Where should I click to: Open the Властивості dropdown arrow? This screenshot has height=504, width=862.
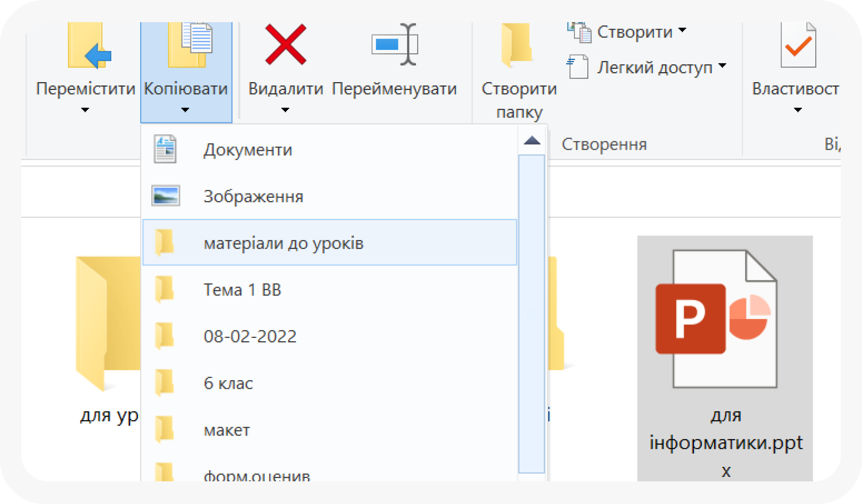coord(798,110)
